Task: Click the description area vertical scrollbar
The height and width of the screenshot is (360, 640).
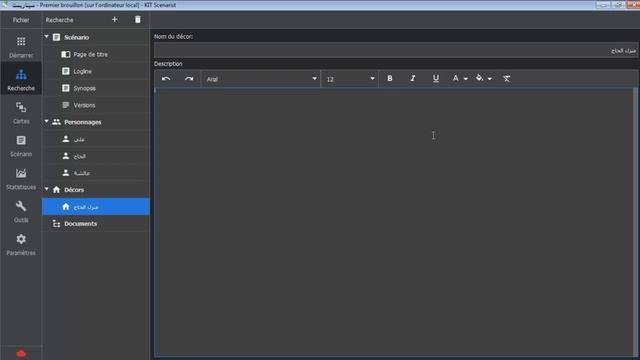Action: click(635, 222)
